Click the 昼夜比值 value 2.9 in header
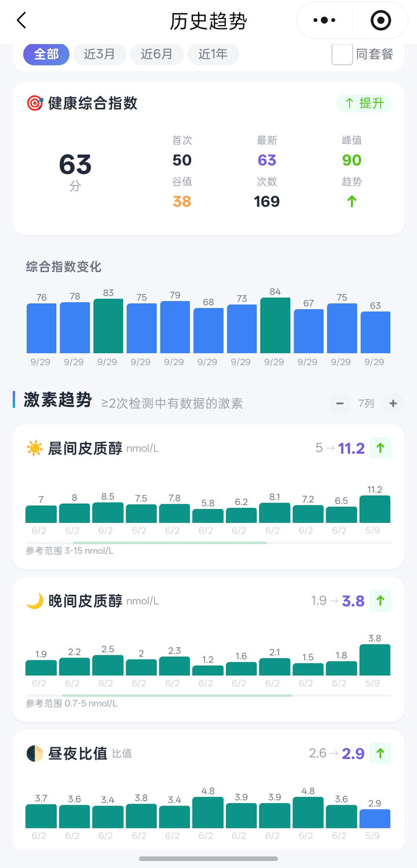Screen dimensions: 417x868 [353, 753]
